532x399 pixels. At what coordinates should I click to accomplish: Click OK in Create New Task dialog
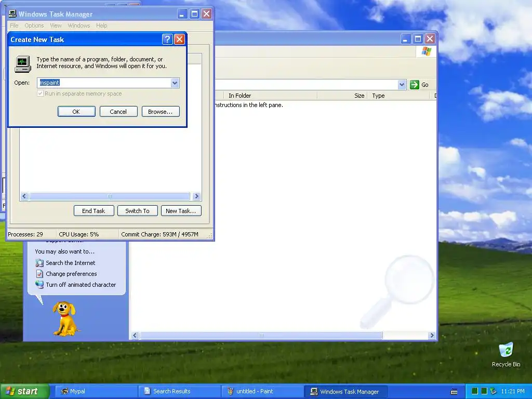point(76,112)
